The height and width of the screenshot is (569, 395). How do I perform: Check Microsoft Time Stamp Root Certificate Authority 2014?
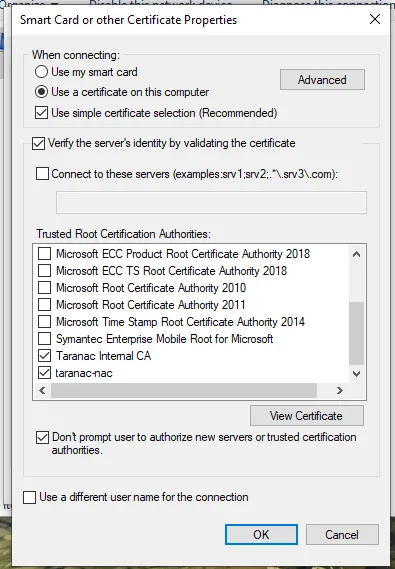point(44,322)
